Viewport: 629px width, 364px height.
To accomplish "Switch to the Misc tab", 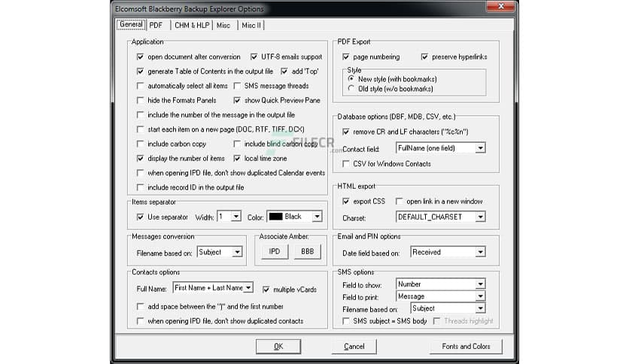I will (224, 26).
